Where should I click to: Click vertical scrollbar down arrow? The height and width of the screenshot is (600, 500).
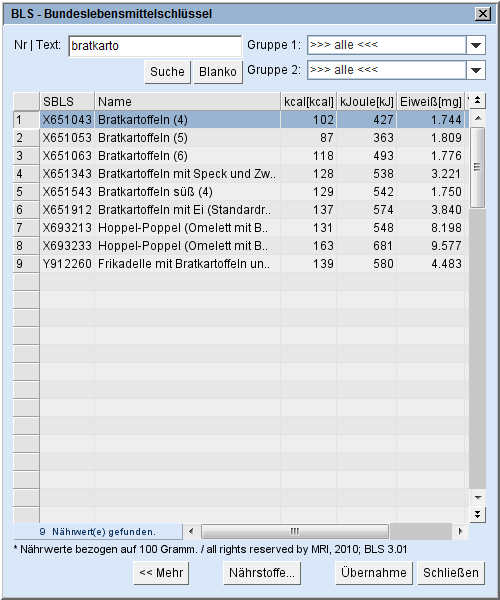click(477, 497)
